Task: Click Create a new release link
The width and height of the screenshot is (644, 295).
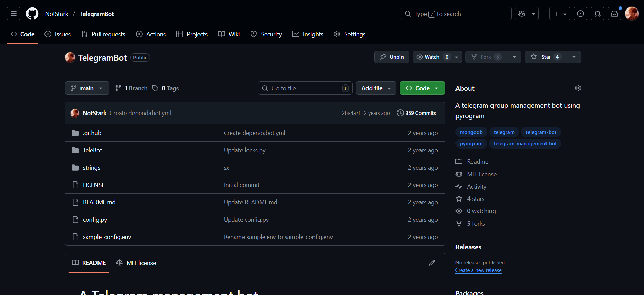Action: tap(478, 270)
